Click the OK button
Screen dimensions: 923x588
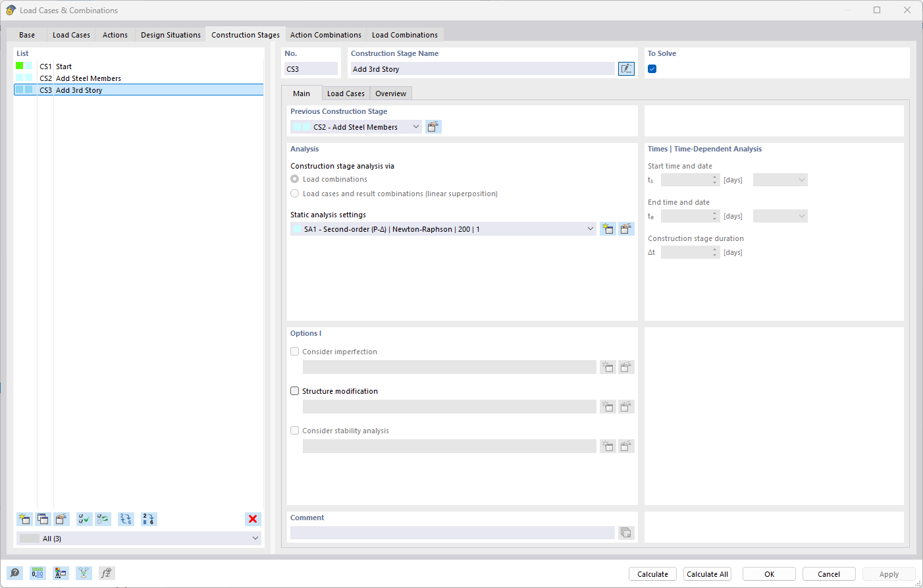coord(769,574)
